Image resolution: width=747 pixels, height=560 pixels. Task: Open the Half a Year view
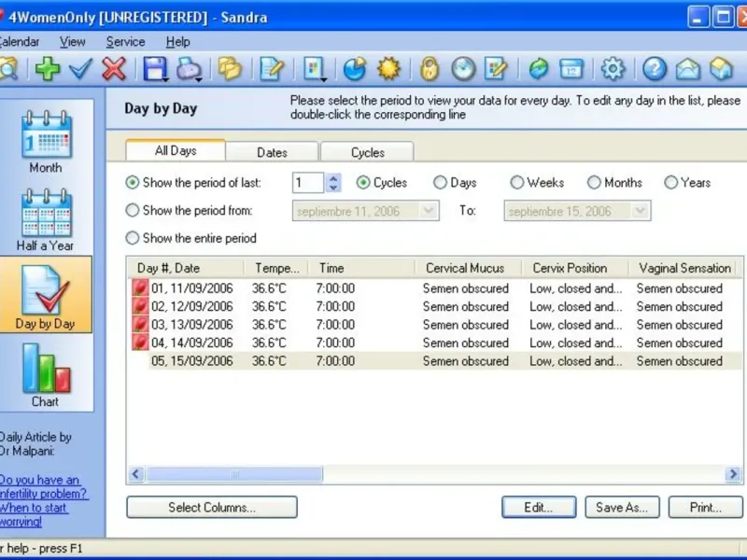pos(46,220)
